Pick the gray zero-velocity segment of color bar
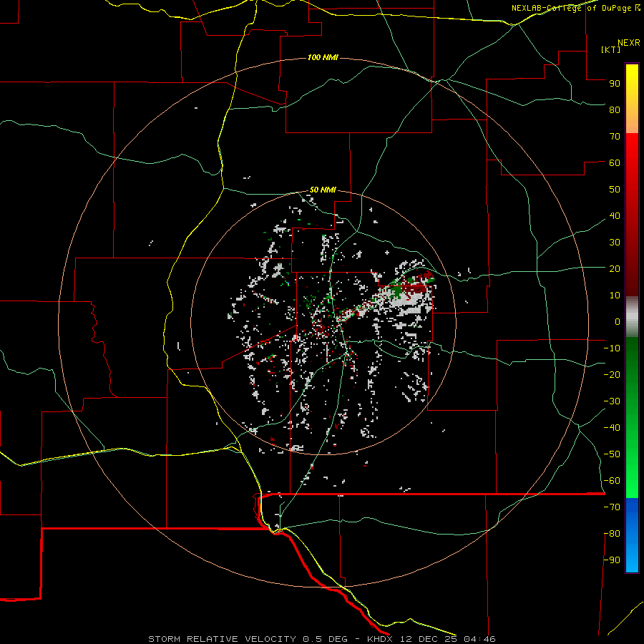 click(632, 318)
